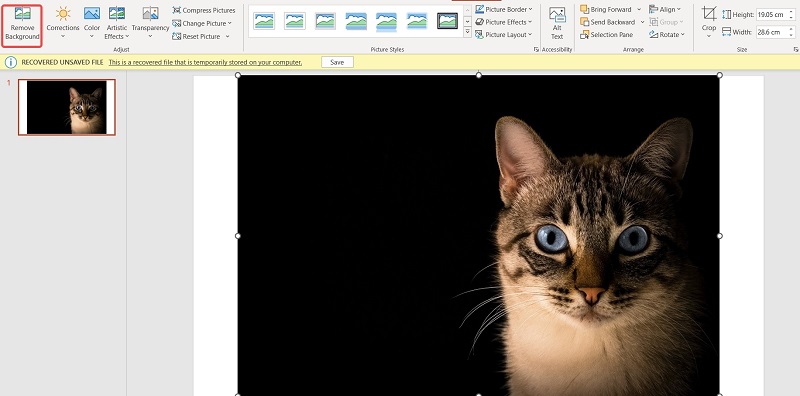Apply the black-framed picture style

(x=447, y=21)
